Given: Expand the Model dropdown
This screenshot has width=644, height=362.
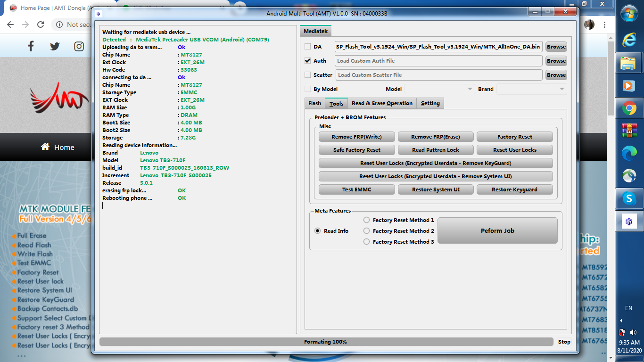Looking at the screenshot, I should tap(439, 89).
